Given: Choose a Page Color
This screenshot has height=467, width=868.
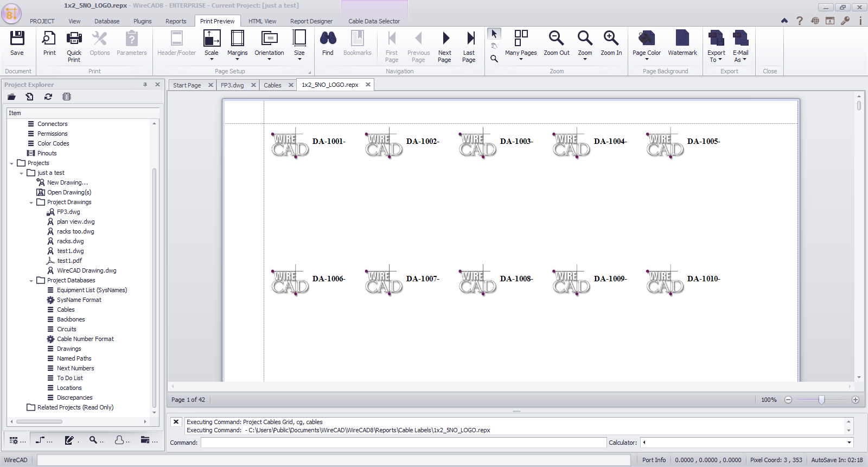Looking at the screenshot, I should pyautogui.click(x=647, y=46).
